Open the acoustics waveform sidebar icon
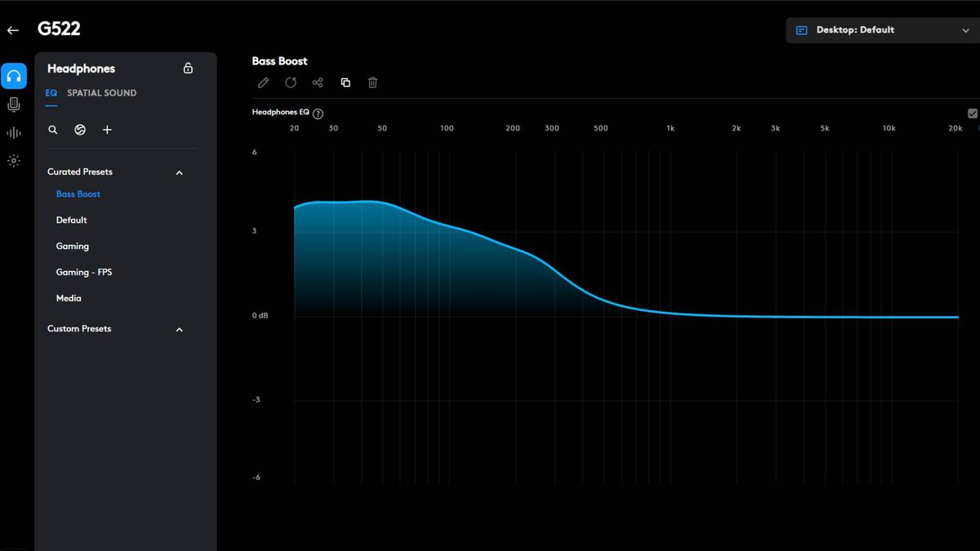The height and width of the screenshot is (551, 980). click(x=13, y=133)
